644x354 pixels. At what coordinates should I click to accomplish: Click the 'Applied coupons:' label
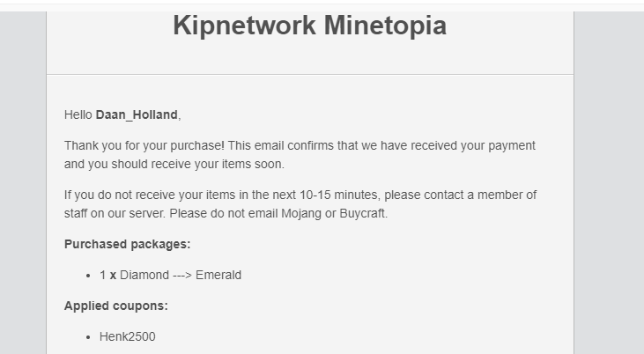click(x=115, y=306)
